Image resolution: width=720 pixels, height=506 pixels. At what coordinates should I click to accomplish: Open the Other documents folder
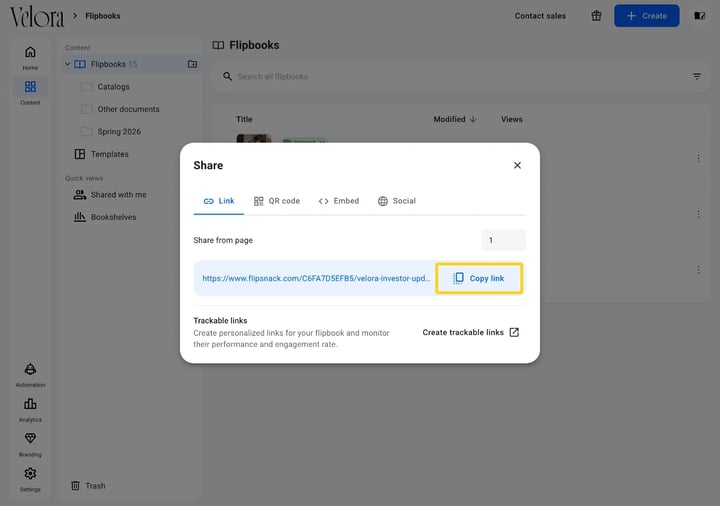(129, 109)
